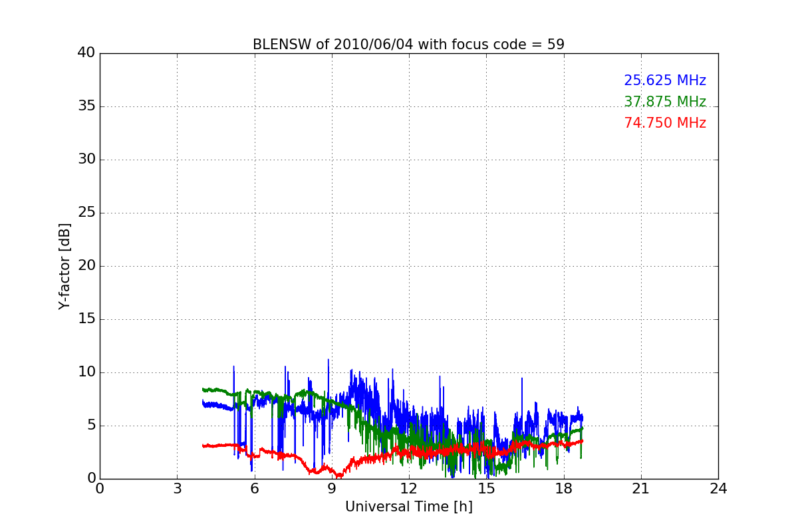Click the plot title 'BLENSW of 2010/06/04 with focus code = 59'
The width and height of the screenshot is (798, 532).
click(408, 45)
